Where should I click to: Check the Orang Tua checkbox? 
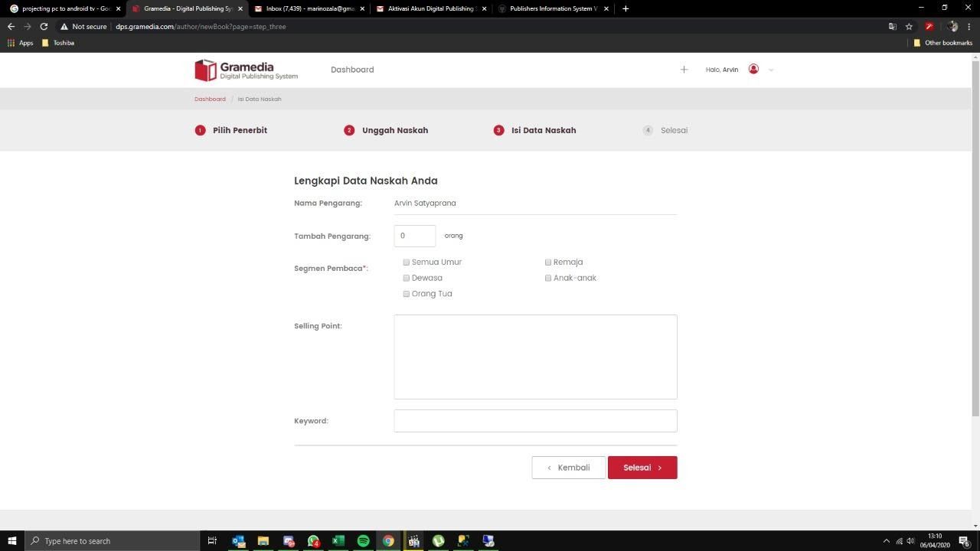(407, 294)
